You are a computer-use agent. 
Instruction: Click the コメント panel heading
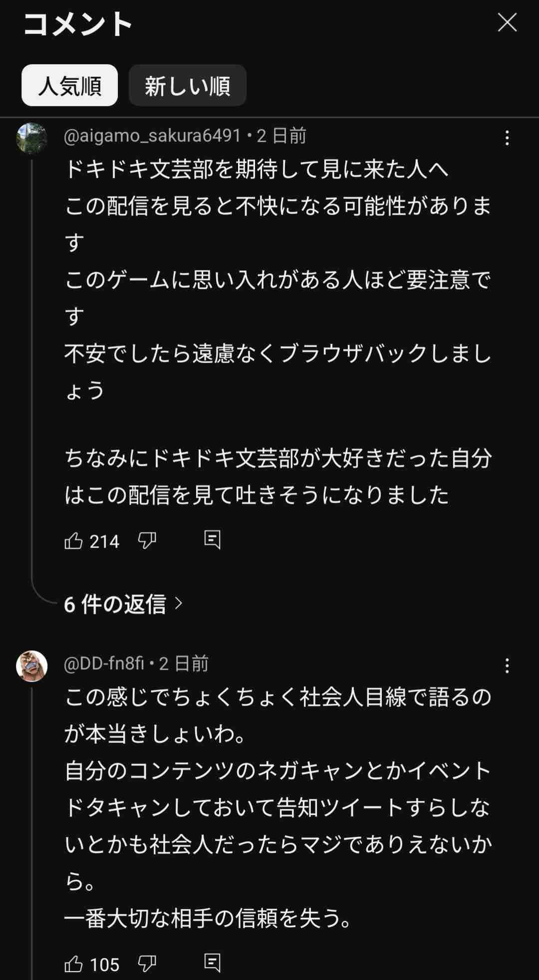pyautogui.click(x=77, y=24)
